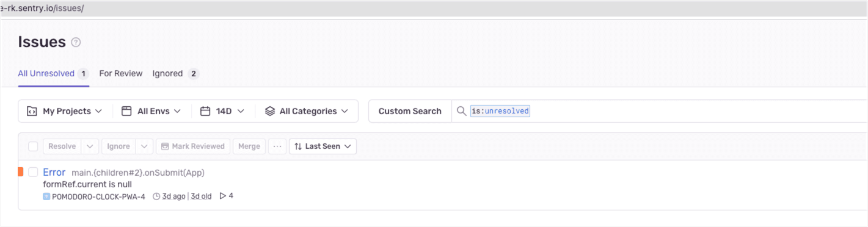The height and width of the screenshot is (227, 868).
Task: Click the All Envs window icon
Action: click(x=126, y=111)
